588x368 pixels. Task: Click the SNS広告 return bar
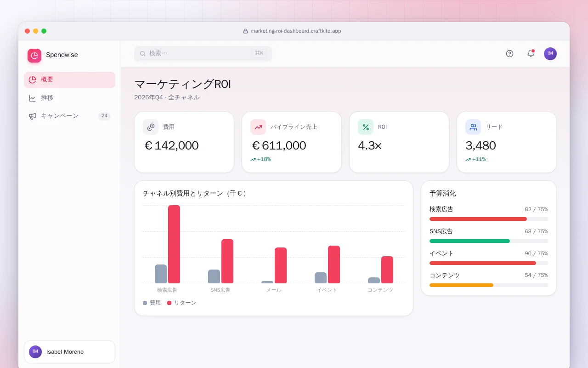point(227,261)
